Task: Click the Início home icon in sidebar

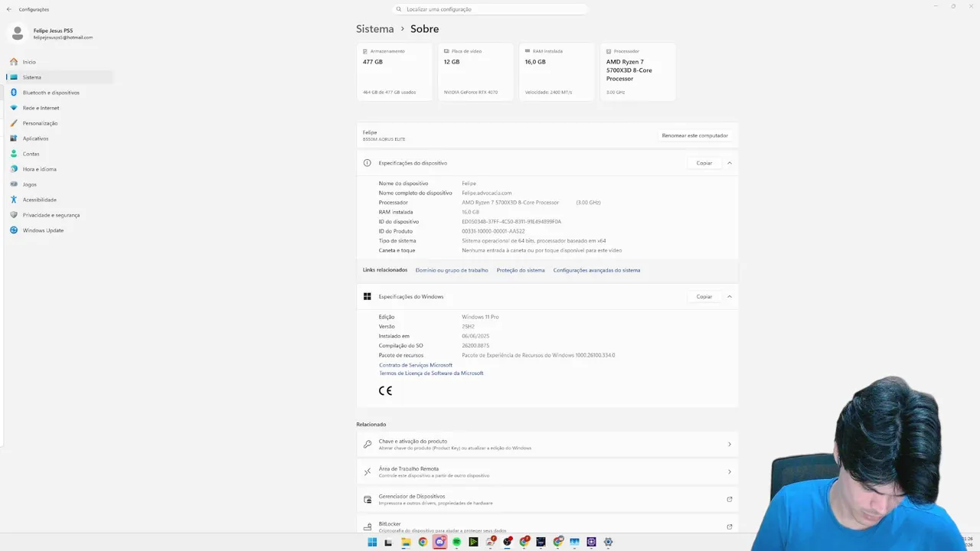Action: coord(14,62)
